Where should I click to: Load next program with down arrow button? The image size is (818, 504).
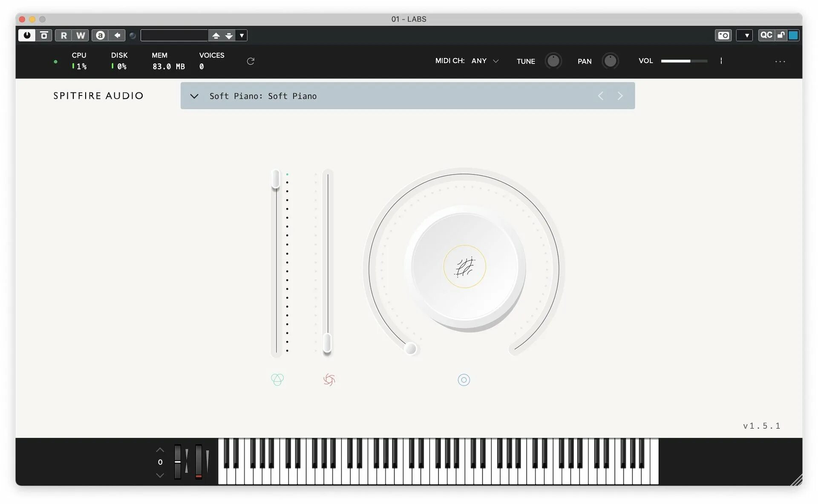tap(229, 35)
